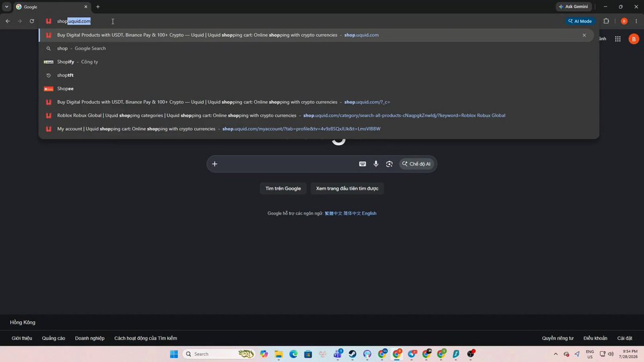Open 'Cách hoạt động của Tìm kiếm' link

click(x=145, y=338)
